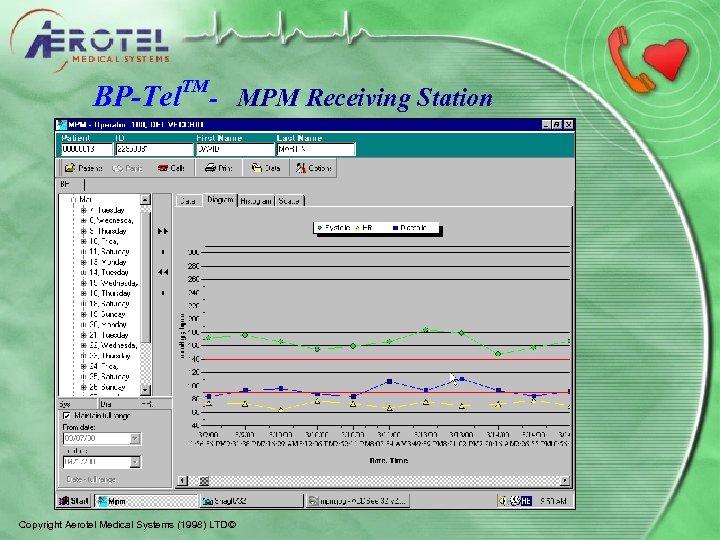Click the Last Name input field
The image size is (720, 540).
(x=316, y=149)
